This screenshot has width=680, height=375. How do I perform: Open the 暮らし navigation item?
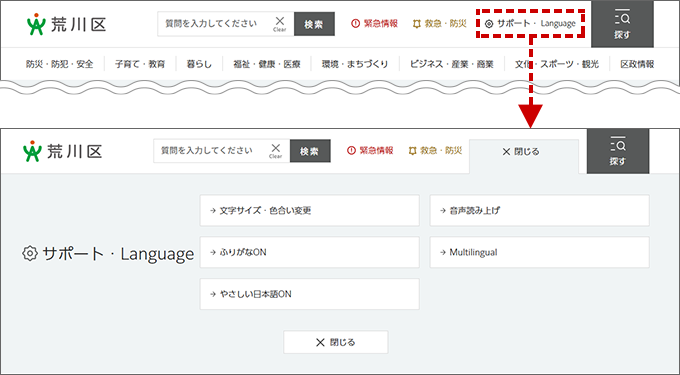[x=199, y=64]
